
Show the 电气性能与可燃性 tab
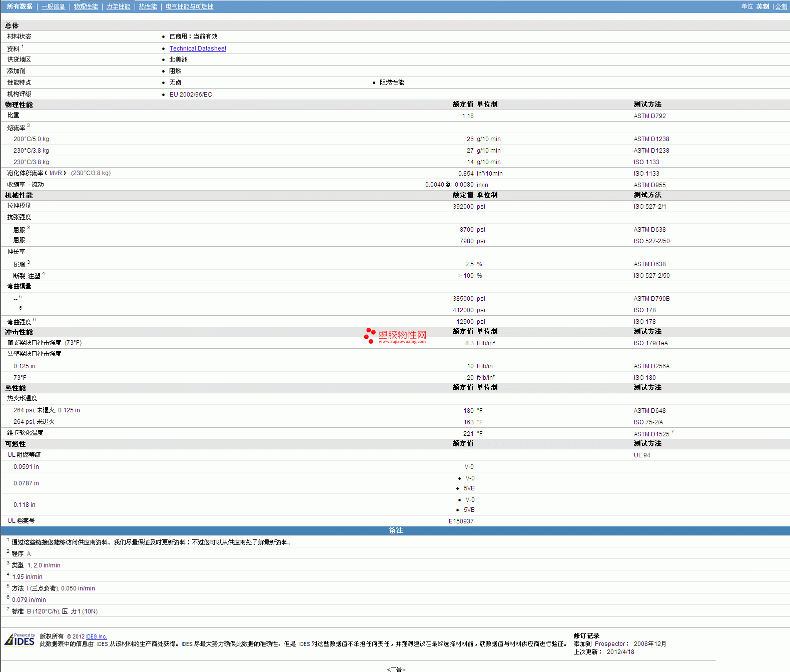pyautogui.click(x=189, y=7)
